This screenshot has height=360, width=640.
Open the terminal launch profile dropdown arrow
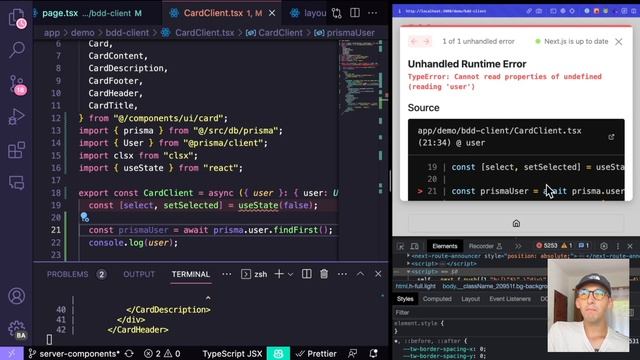point(290,274)
